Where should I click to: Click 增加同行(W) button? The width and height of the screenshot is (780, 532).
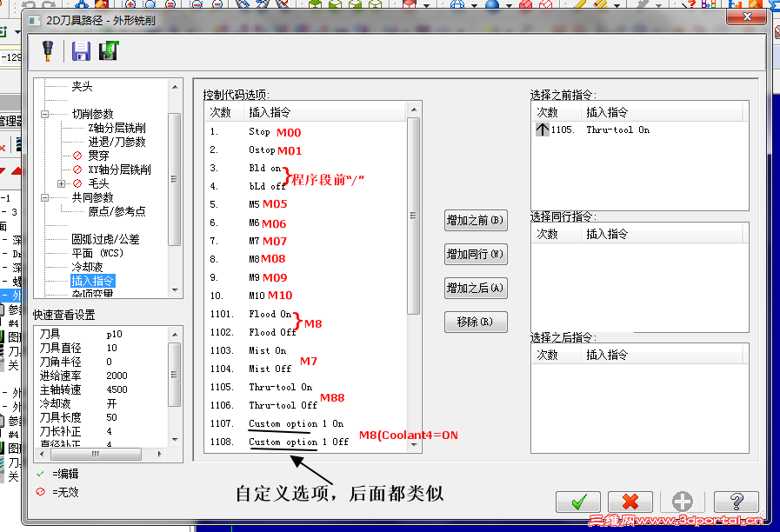476,254
